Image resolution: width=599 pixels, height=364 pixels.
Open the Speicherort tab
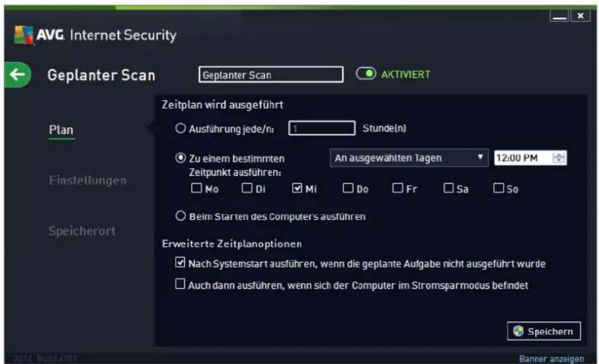click(x=82, y=231)
